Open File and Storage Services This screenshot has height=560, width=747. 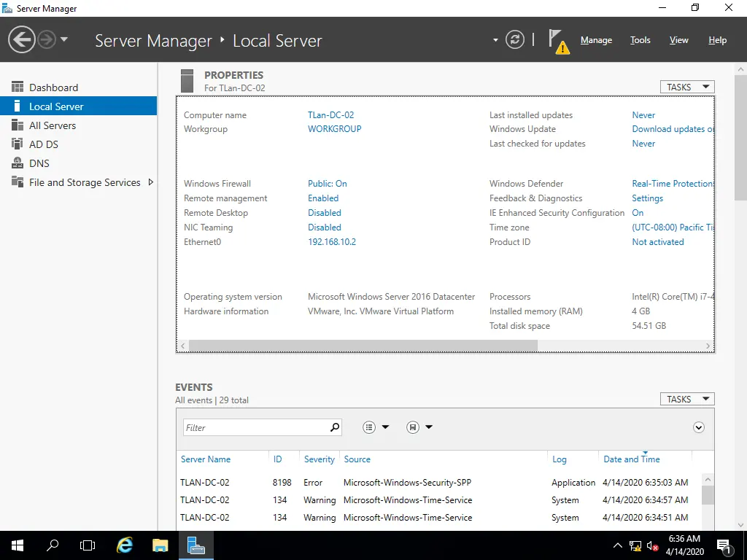pyautogui.click(x=85, y=182)
